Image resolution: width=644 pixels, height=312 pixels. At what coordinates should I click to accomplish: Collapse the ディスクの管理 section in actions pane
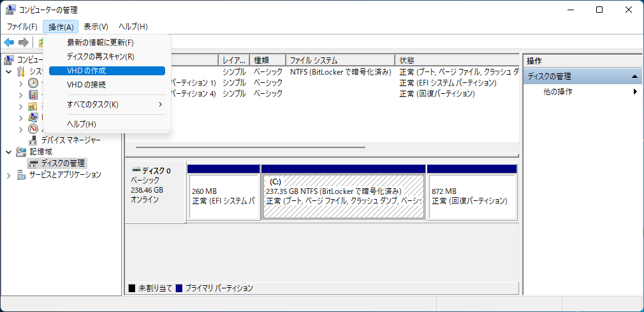coord(635,77)
